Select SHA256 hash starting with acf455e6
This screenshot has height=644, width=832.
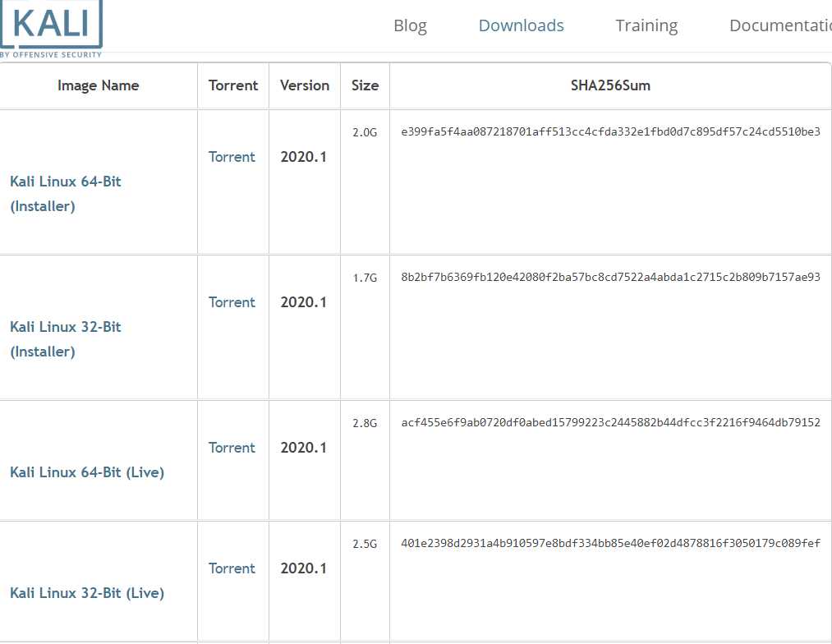(x=611, y=422)
